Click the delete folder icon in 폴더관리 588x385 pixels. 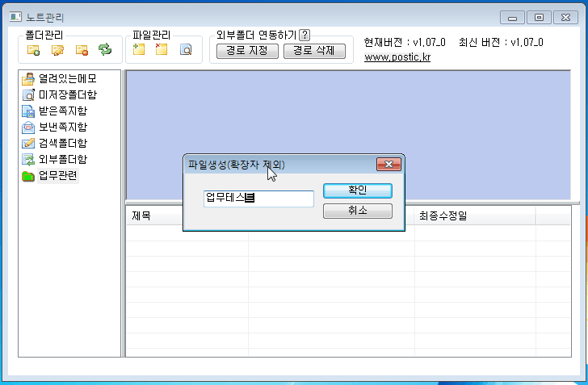[x=82, y=50]
